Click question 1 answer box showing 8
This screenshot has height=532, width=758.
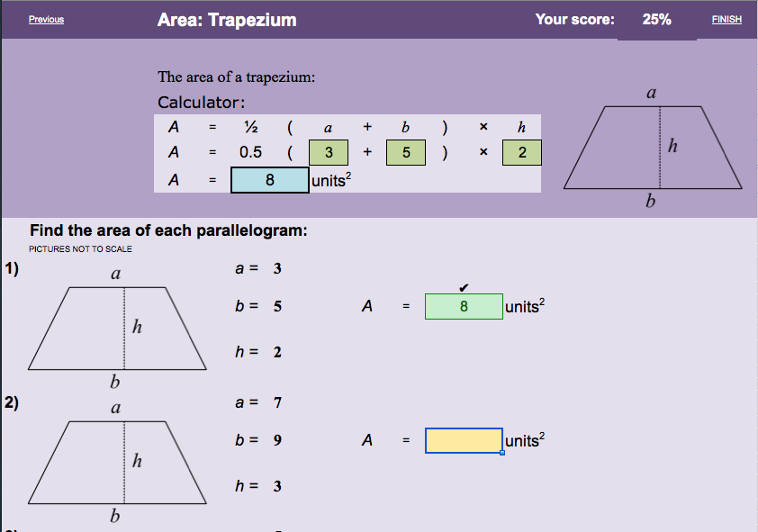tap(463, 306)
